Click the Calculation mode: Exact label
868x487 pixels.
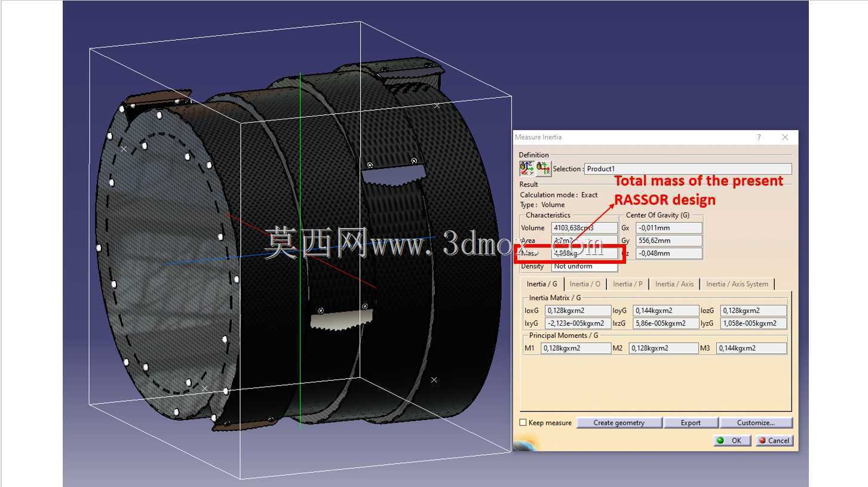tap(559, 195)
